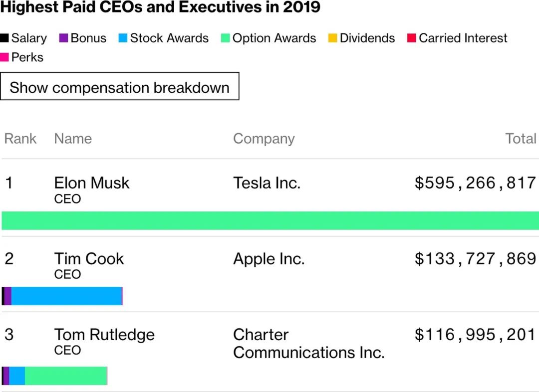
Task: Click the Tim Cook name
Action: (x=89, y=259)
